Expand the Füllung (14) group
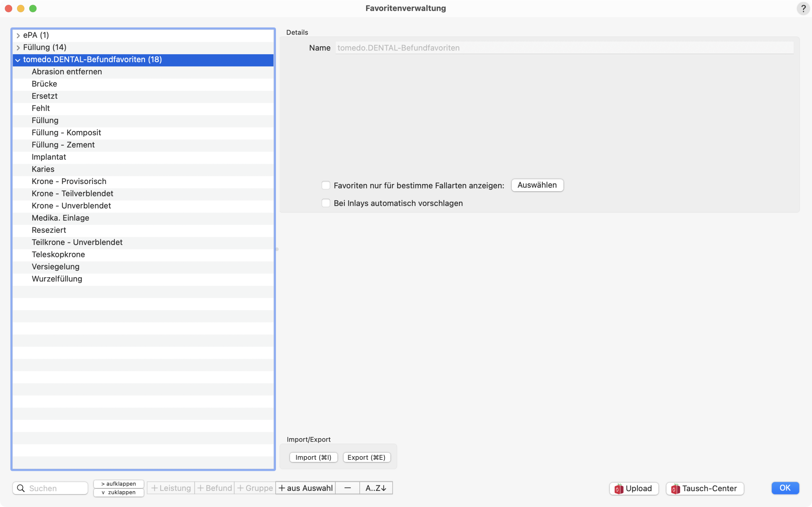This screenshot has height=507, width=812. click(x=18, y=48)
